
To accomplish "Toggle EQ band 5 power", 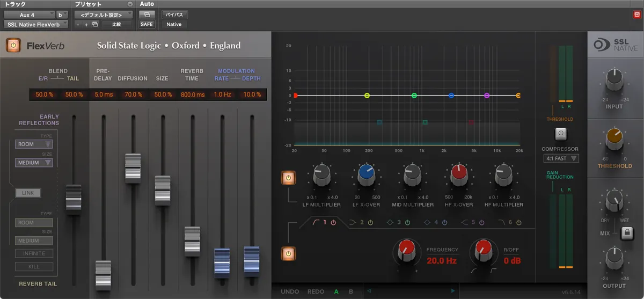I will [x=481, y=222].
